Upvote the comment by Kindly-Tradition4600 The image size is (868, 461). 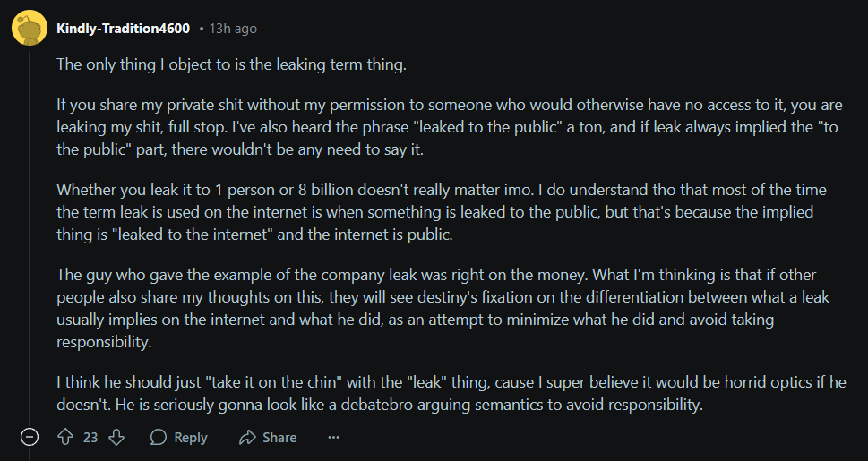[65, 438]
